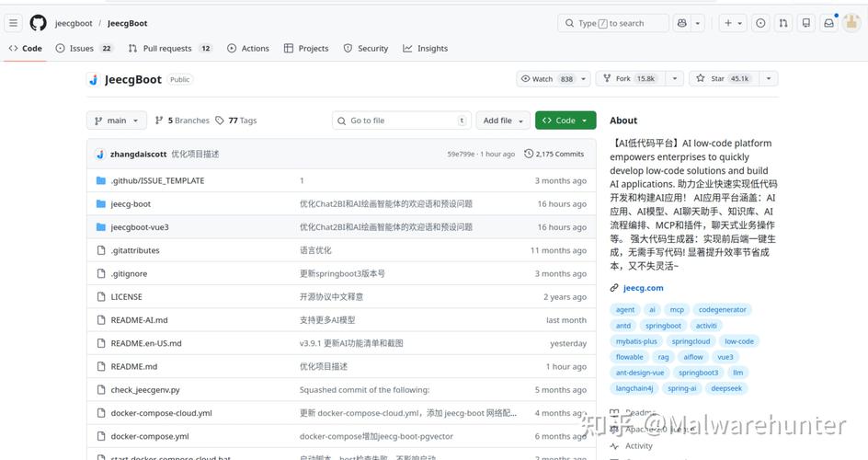Open the README.md file
The width and height of the screenshot is (868, 460).
(134, 366)
